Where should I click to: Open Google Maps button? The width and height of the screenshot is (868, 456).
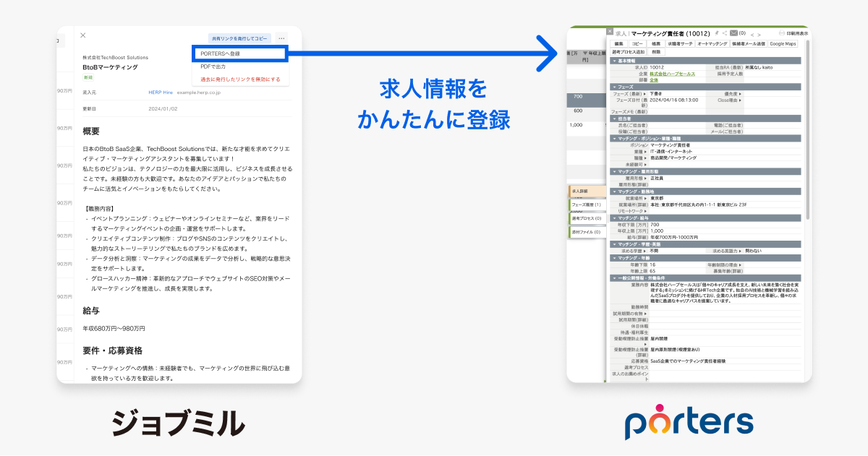(783, 44)
